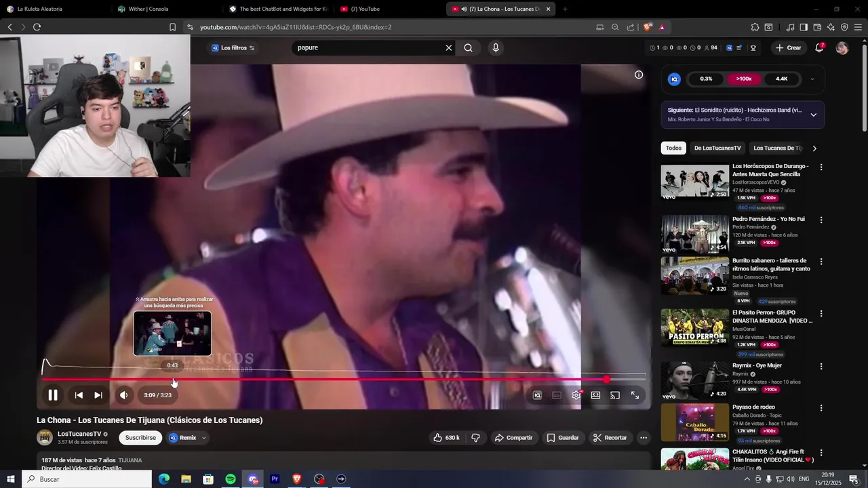Click the vidIQ icon in player controls
The height and width of the screenshot is (488, 868).
(x=537, y=395)
